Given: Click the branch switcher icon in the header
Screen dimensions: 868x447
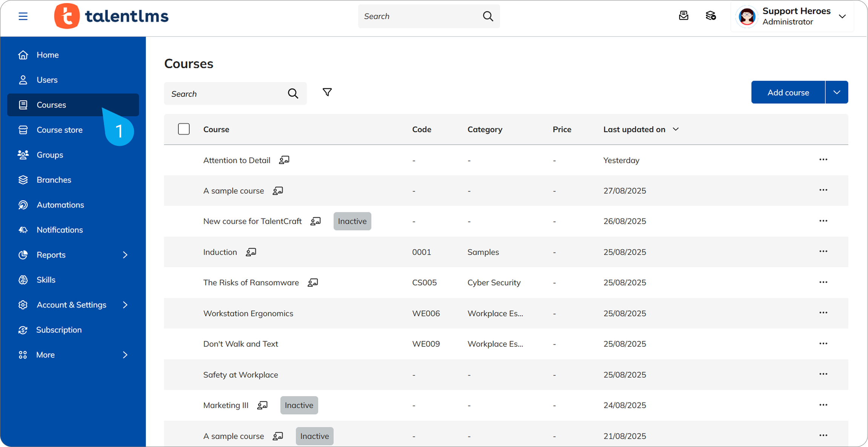Looking at the screenshot, I should [711, 15].
